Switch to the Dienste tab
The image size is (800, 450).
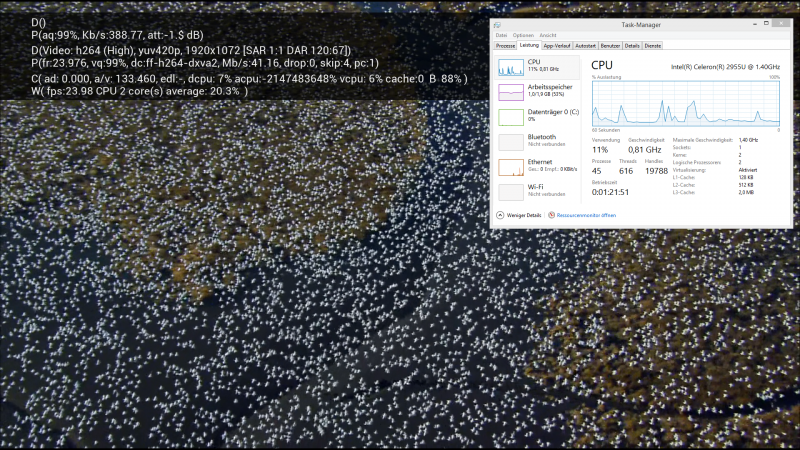click(653, 46)
